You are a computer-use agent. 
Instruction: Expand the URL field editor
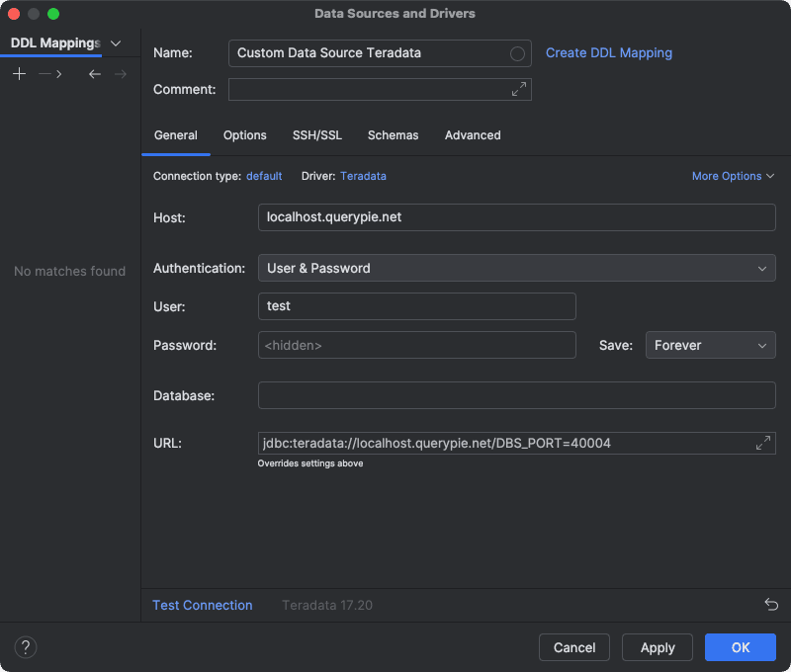pyautogui.click(x=763, y=443)
